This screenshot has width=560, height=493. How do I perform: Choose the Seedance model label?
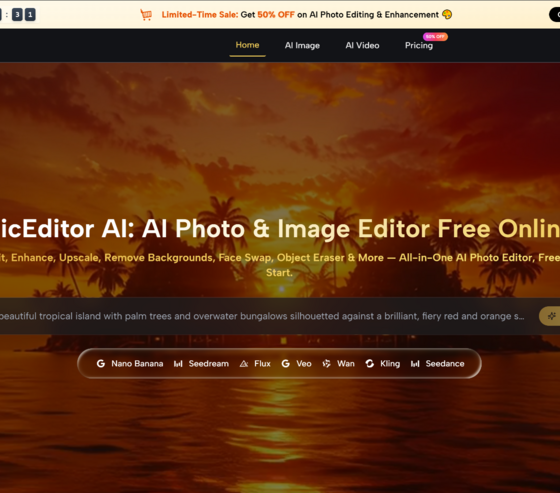pos(445,364)
